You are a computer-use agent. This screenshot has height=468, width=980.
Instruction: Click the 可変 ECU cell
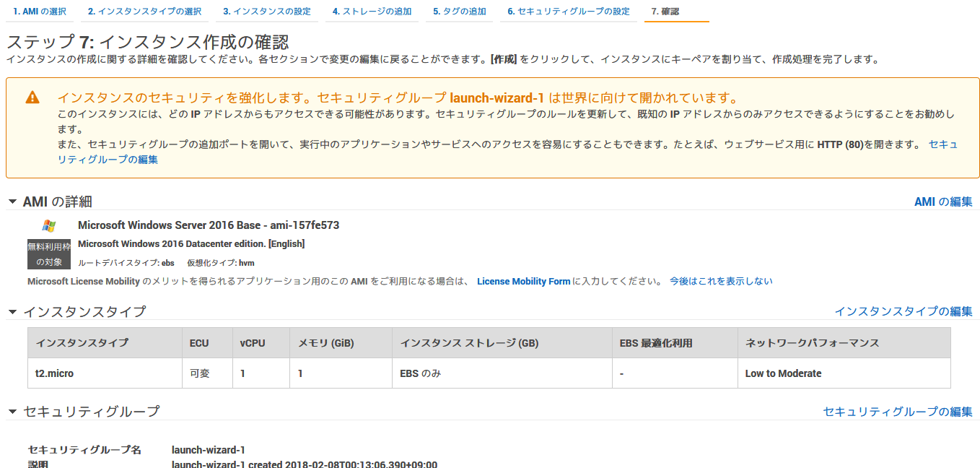click(x=207, y=373)
